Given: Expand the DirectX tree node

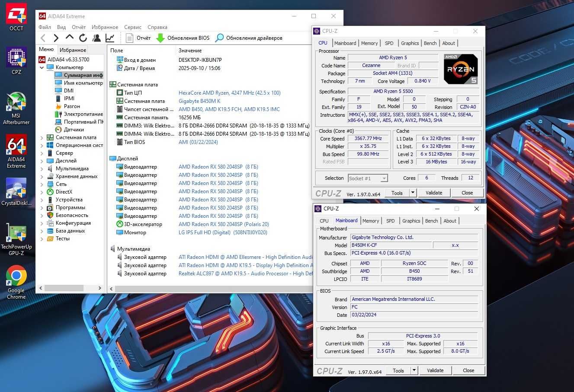Looking at the screenshot, I should coord(42,192).
